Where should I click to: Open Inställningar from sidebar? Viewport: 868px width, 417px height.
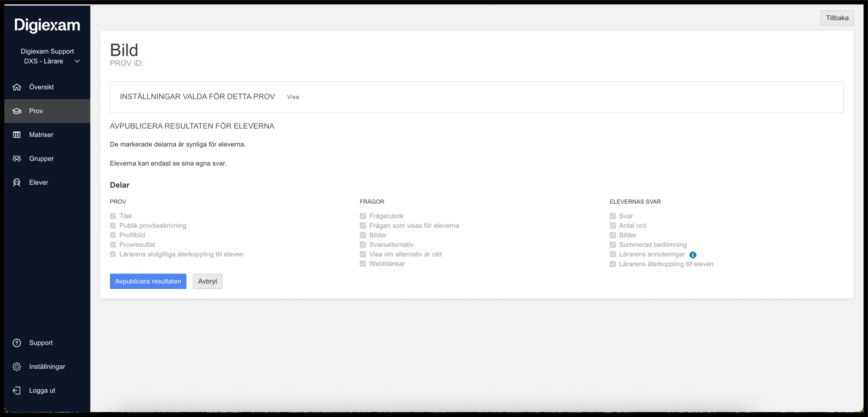tap(47, 367)
